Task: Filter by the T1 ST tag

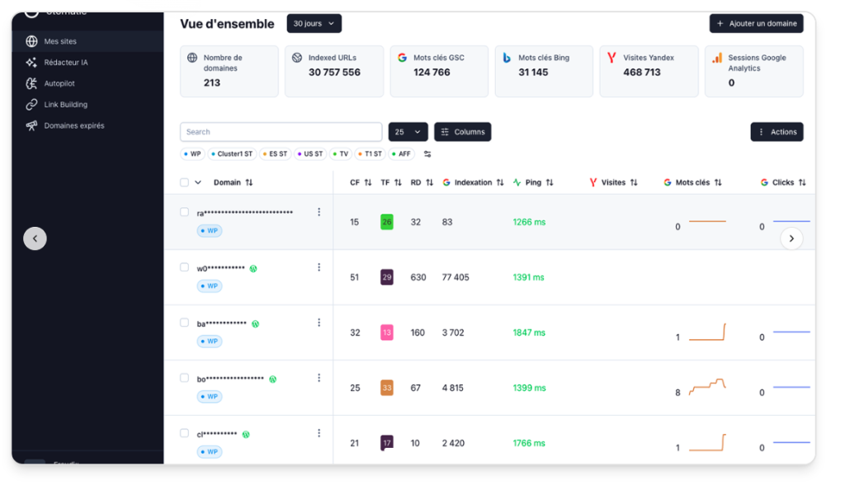Action: tap(371, 154)
